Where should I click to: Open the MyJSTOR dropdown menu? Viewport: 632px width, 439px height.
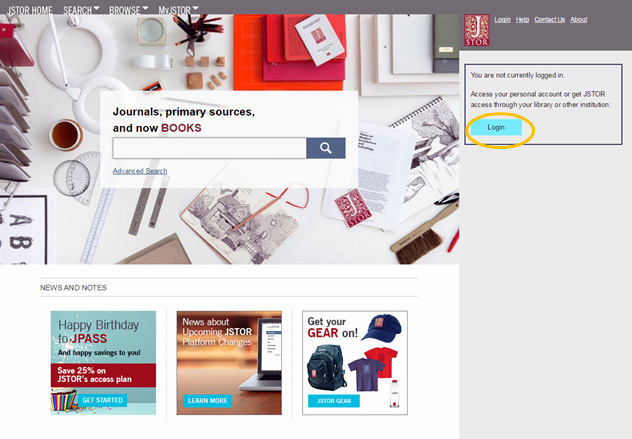[178, 10]
